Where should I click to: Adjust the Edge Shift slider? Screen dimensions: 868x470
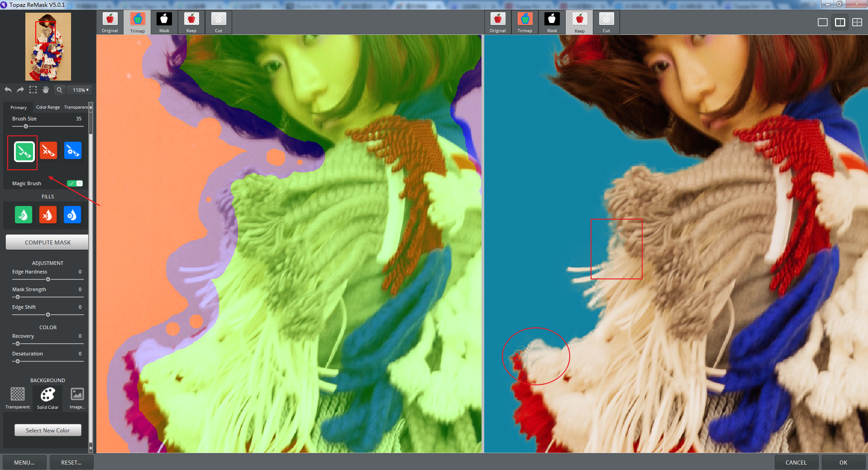click(x=48, y=315)
